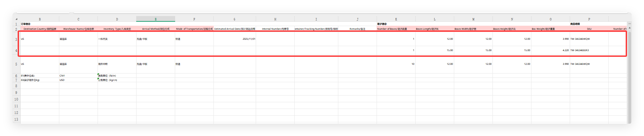This screenshot has height=136, width=644.
Task: Select column E header
Action: (x=156, y=19)
